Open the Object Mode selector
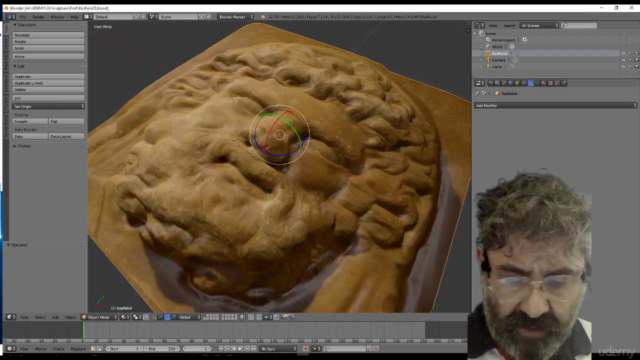Viewport: 640px width, 360px height. [x=99, y=317]
